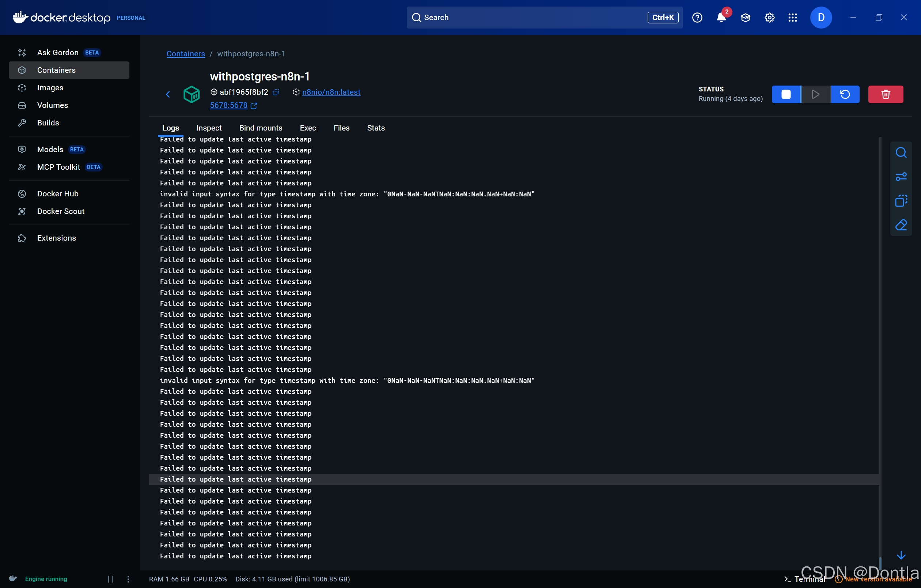The width and height of the screenshot is (921, 588).
Task: Clear the container logs with the eraser
Action: [902, 225]
